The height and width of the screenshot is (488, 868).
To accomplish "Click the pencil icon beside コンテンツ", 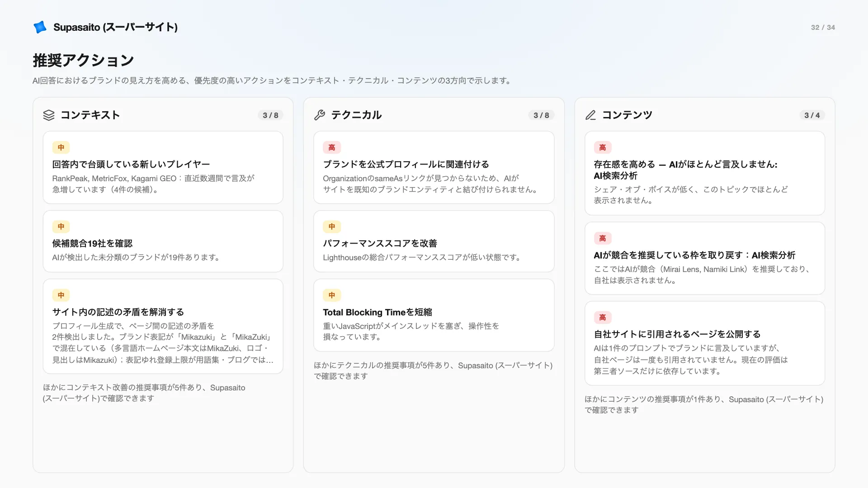I will 590,115.
